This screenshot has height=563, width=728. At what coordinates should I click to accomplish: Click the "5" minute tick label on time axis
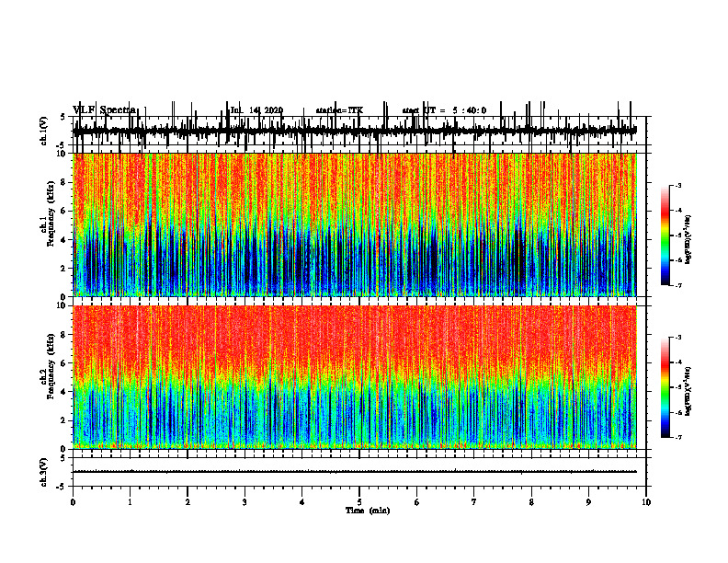click(x=359, y=502)
